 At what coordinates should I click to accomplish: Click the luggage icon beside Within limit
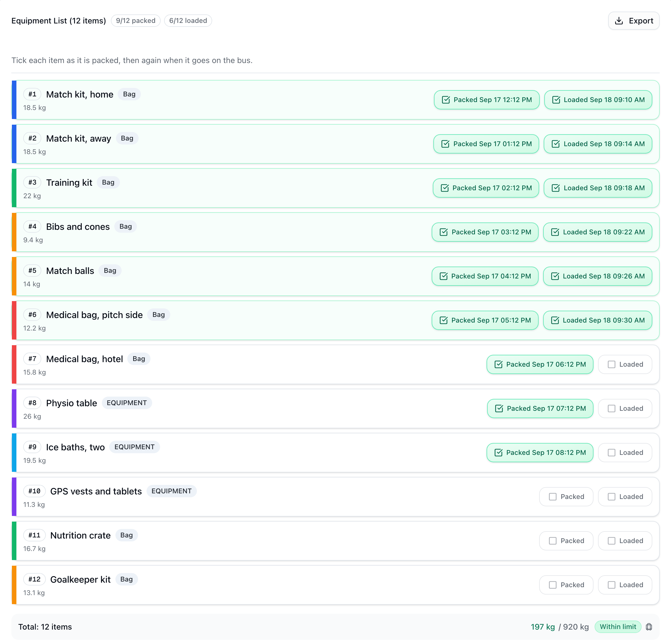click(x=649, y=626)
